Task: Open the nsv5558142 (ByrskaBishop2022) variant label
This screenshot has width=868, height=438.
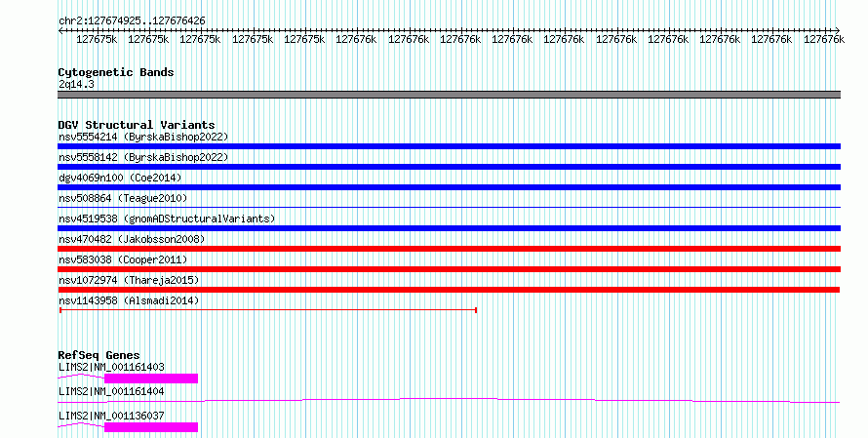Action: 143,157
